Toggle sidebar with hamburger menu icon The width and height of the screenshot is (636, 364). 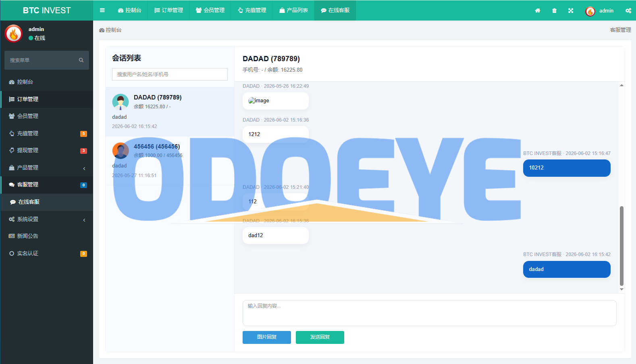tap(102, 10)
